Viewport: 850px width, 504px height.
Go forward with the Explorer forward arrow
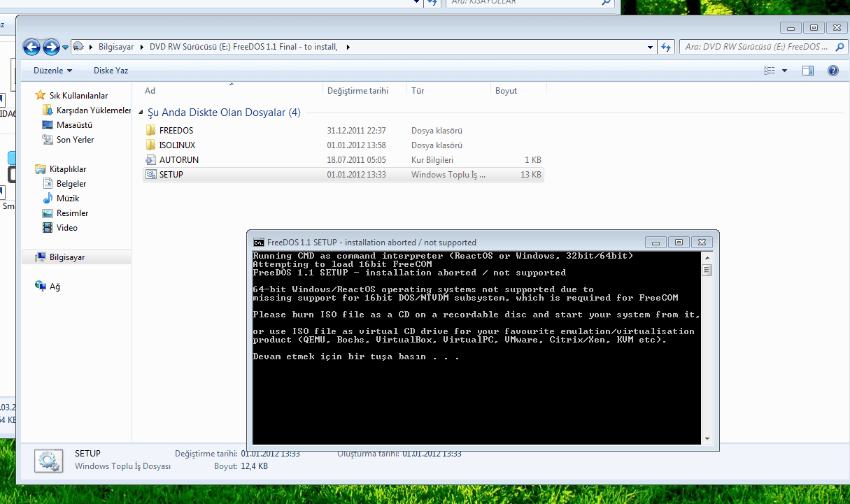[51, 47]
